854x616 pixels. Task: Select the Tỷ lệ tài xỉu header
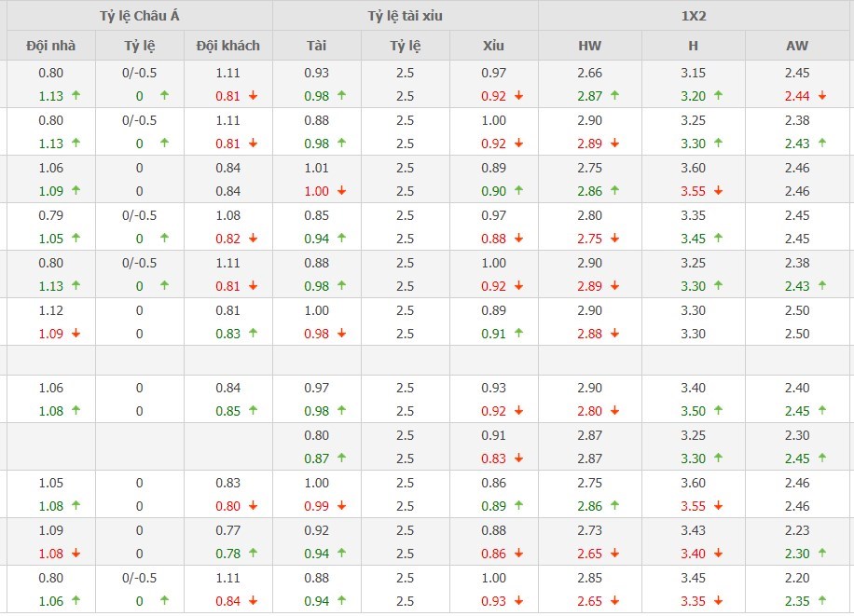click(405, 16)
